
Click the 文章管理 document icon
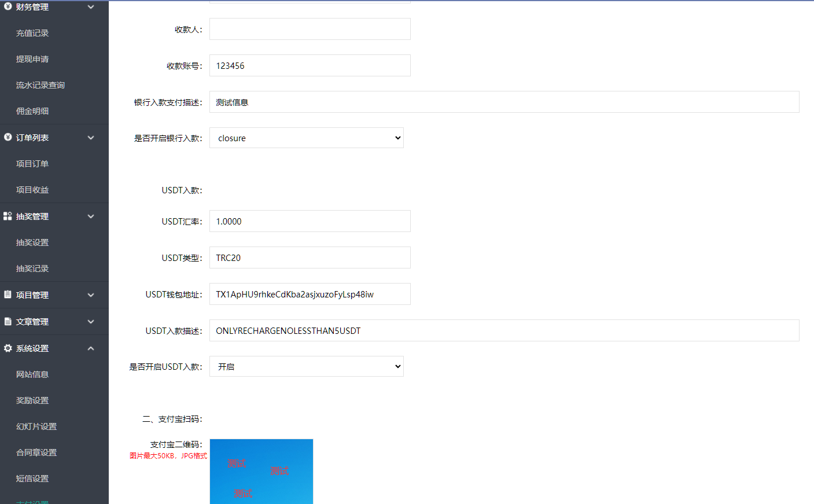(x=8, y=321)
